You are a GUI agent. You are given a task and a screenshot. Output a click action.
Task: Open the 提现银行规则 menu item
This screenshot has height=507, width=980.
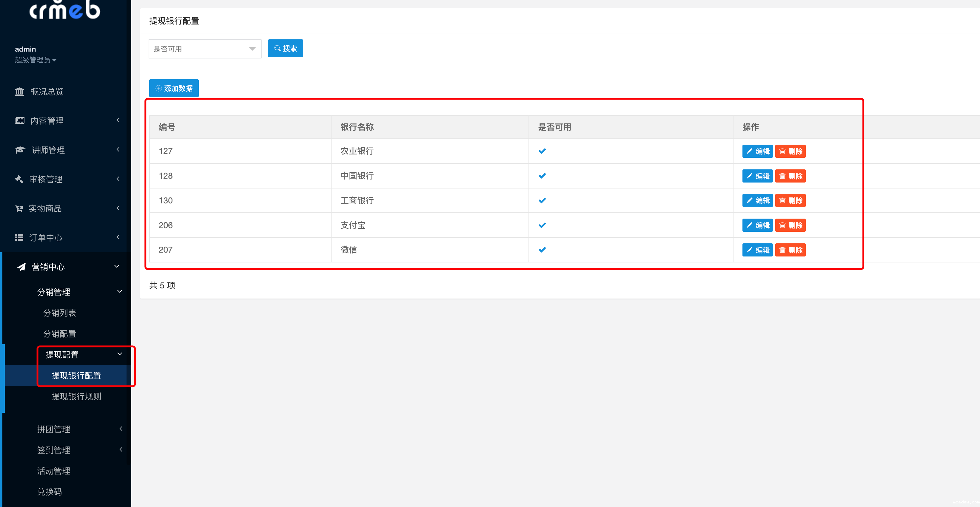(x=76, y=396)
